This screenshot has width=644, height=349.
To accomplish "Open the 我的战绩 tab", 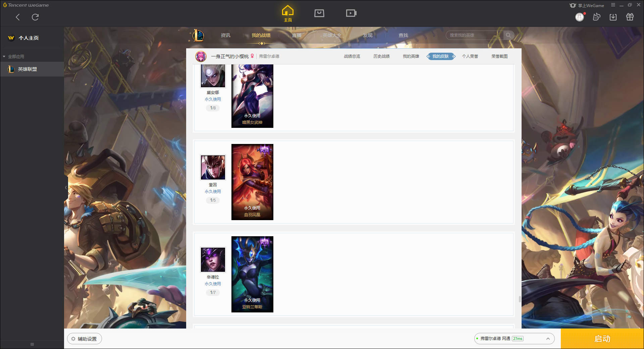I will [x=261, y=35].
